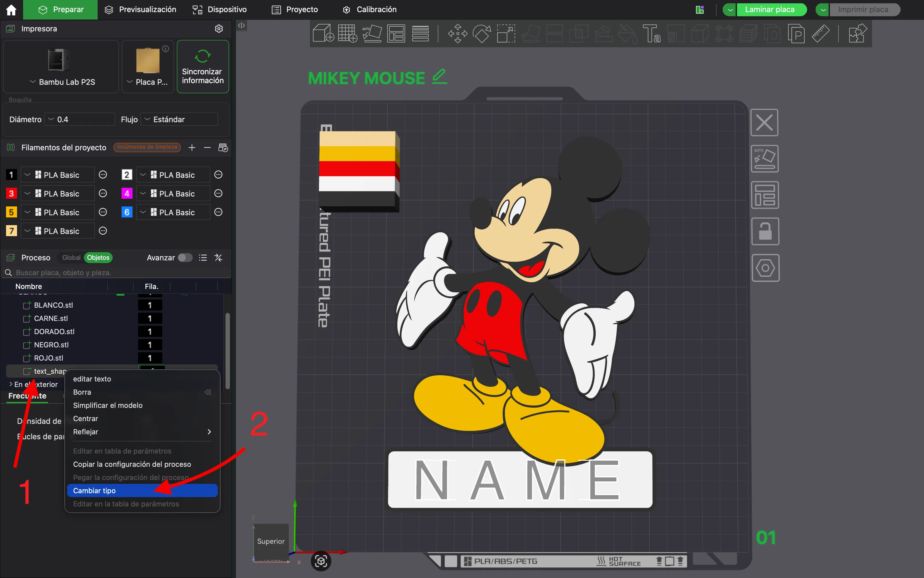This screenshot has width=924, height=578.
Task: Click filament 3 red color swatch
Action: tap(12, 193)
